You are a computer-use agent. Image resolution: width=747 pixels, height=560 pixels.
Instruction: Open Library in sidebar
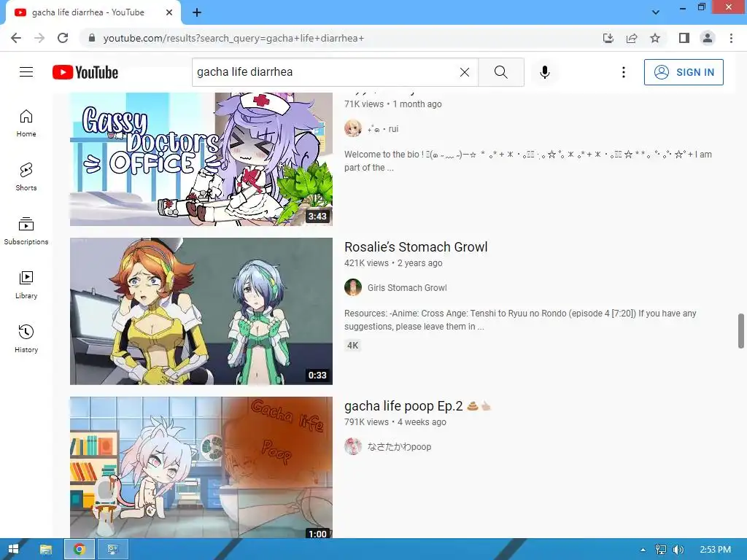pyautogui.click(x=26, y=285)
